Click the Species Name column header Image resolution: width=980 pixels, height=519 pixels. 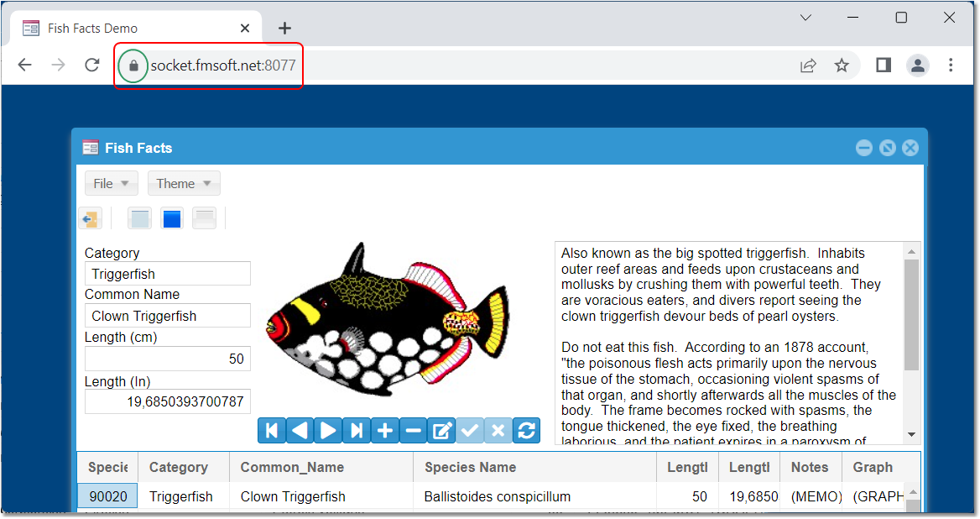point(470,467)
